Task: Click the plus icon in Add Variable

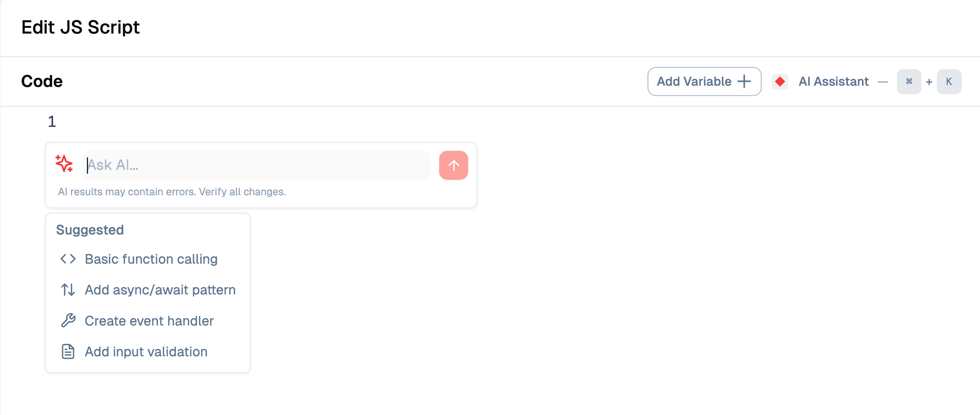Action: [x=744, y=81]
